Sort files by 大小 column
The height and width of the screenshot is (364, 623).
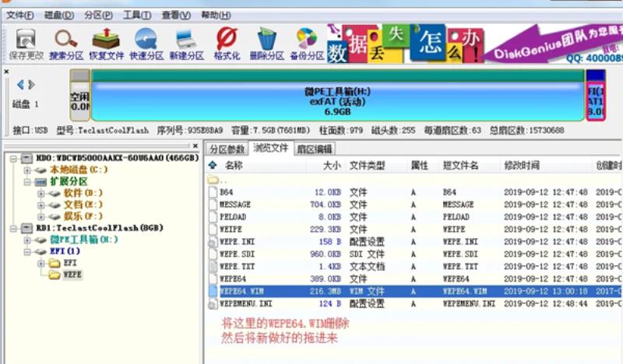(332, 165)
